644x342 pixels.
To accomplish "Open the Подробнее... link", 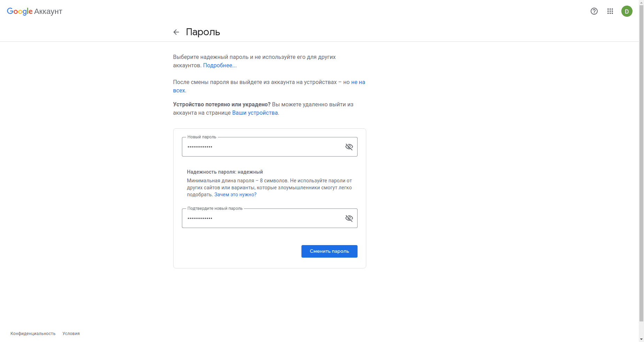I will pyautogui.click(x=220, y=66).
